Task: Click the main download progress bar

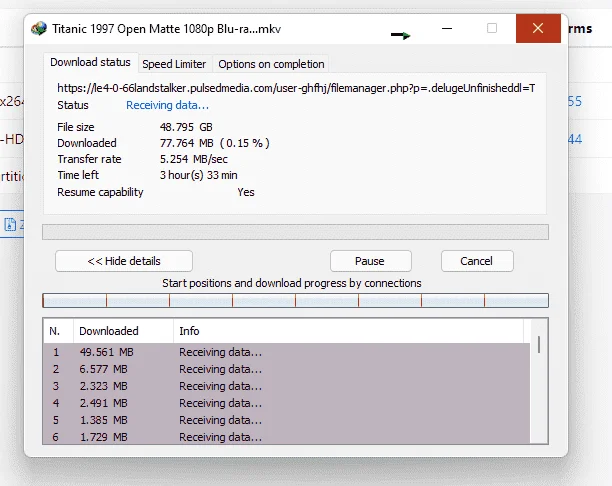Action: click(295, 232)
